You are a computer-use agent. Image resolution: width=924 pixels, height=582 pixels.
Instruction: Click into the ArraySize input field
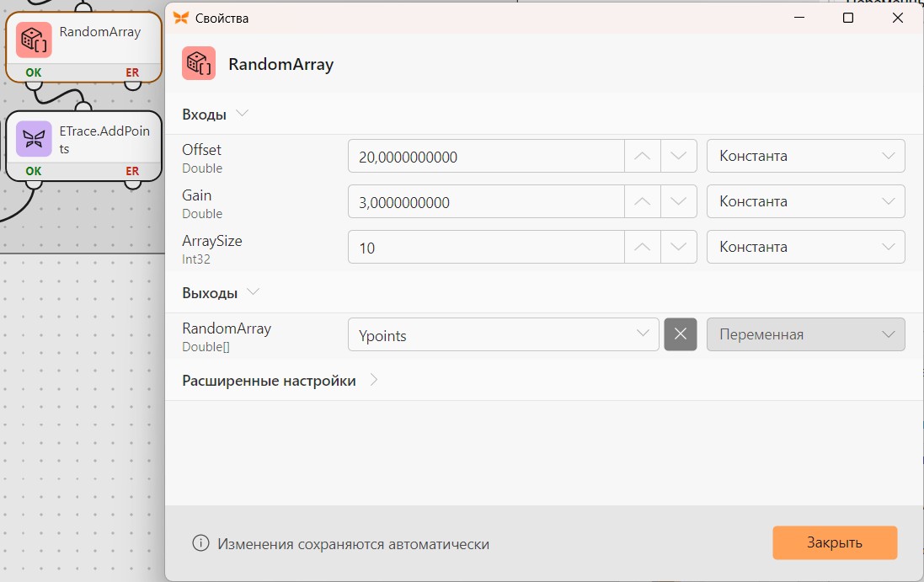[486, 247]
